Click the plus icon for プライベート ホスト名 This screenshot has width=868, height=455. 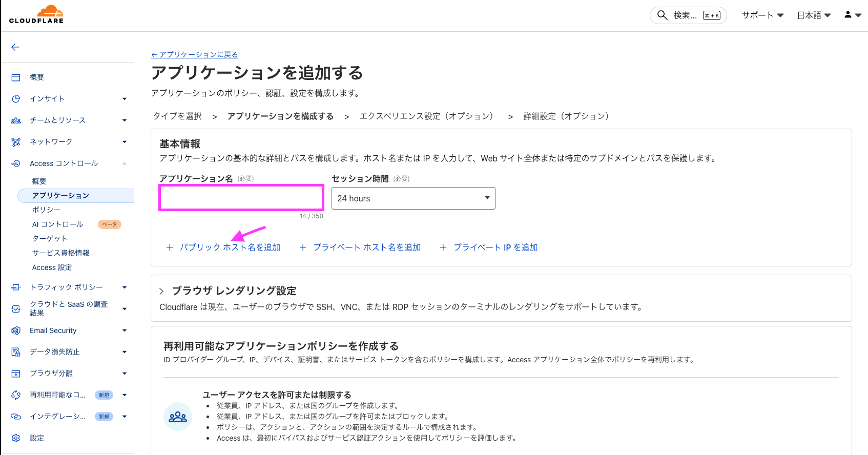click(303, 247)
